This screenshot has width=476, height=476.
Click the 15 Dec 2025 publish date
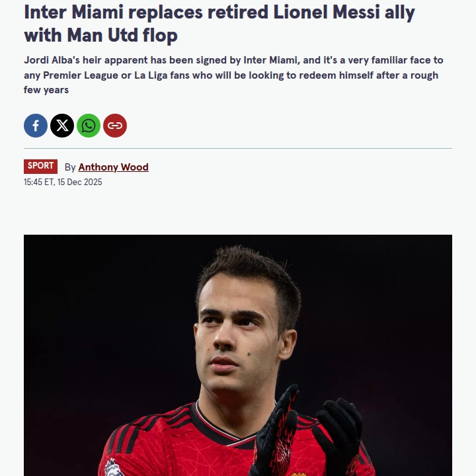tap(83, 182)
